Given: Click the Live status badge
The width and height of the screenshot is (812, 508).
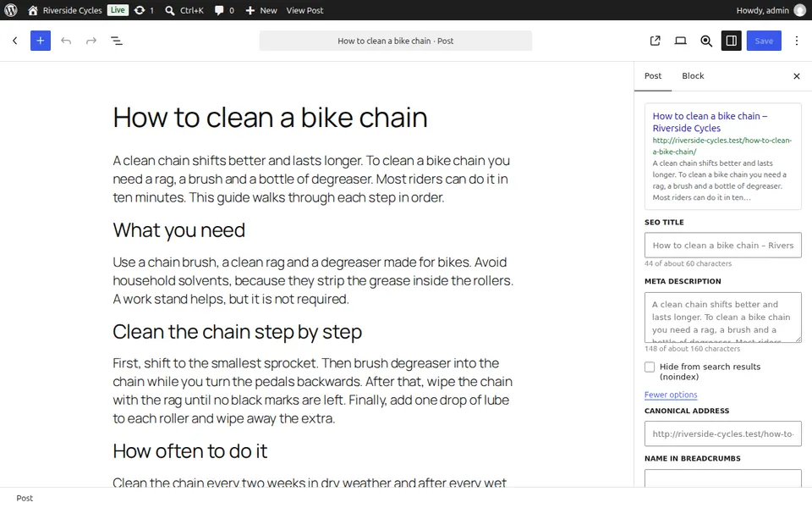Looking at the screenshot, I should click(118, 10).
